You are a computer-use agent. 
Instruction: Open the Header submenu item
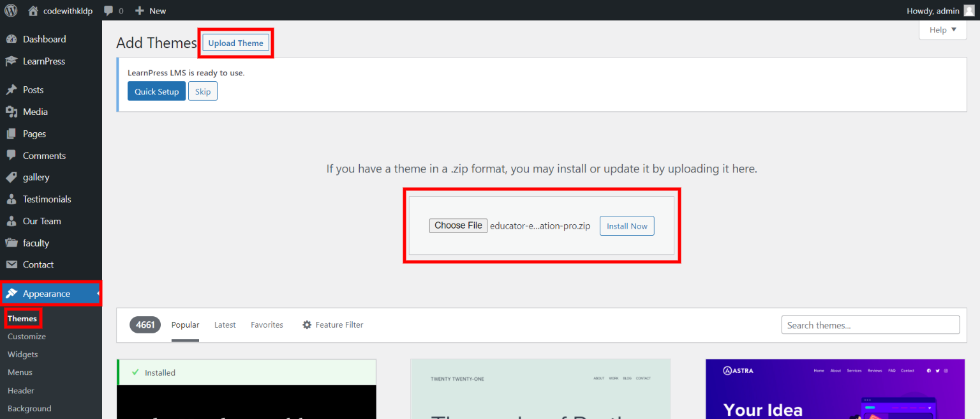pos(21,390)
